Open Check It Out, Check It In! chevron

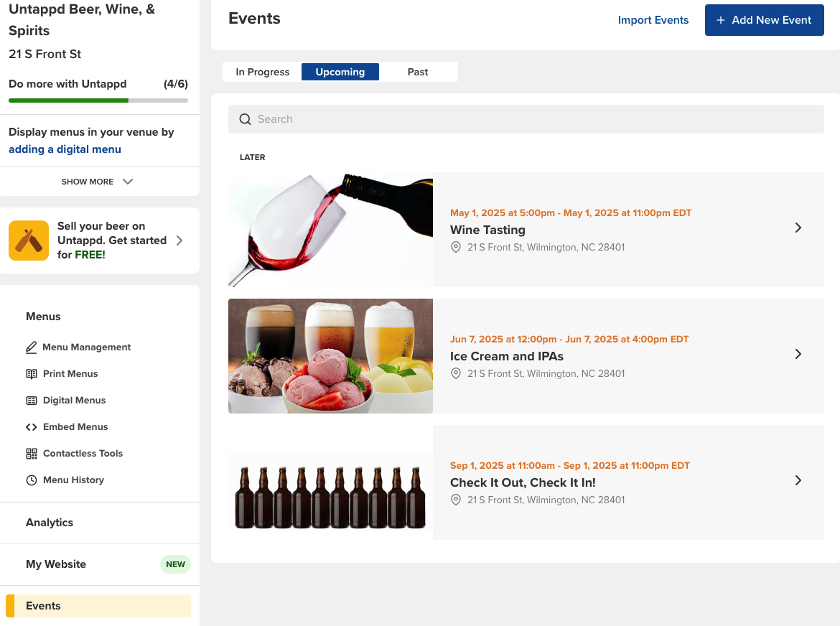(798, 480)
